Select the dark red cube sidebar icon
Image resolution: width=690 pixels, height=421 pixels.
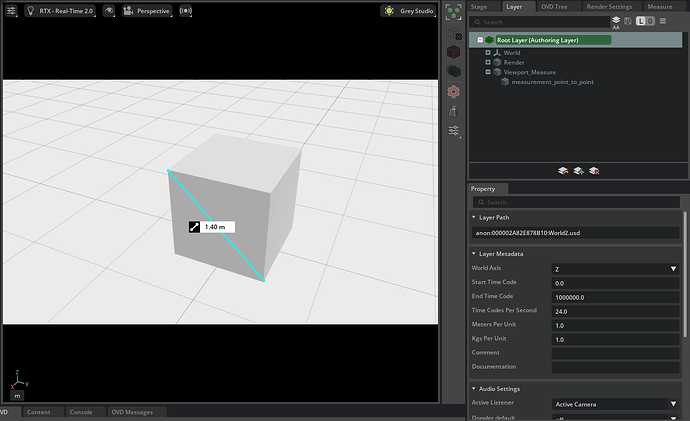(x=454, y=49)
